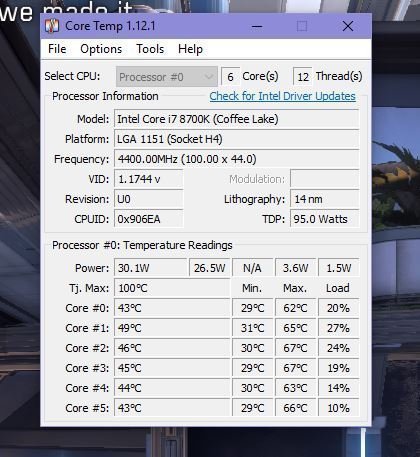Open the Options menu
The height and width of the screenshot is (457, 420).
tap(101, 49)
